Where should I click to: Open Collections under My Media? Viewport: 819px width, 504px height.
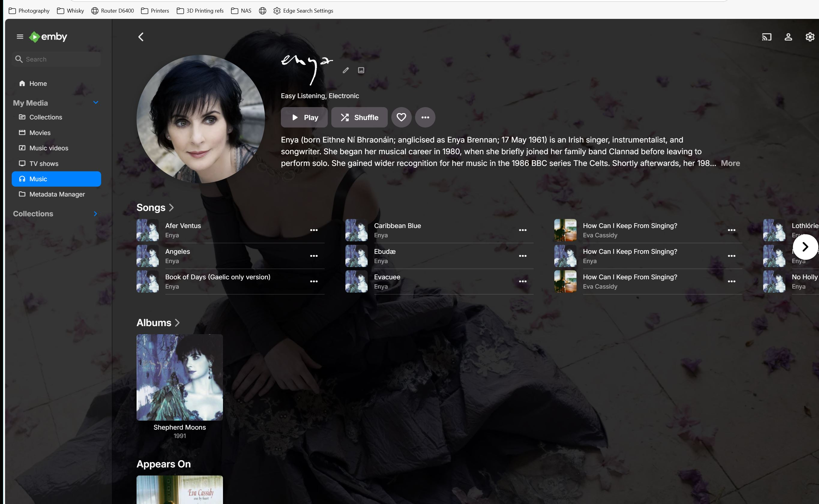point(56,117)
